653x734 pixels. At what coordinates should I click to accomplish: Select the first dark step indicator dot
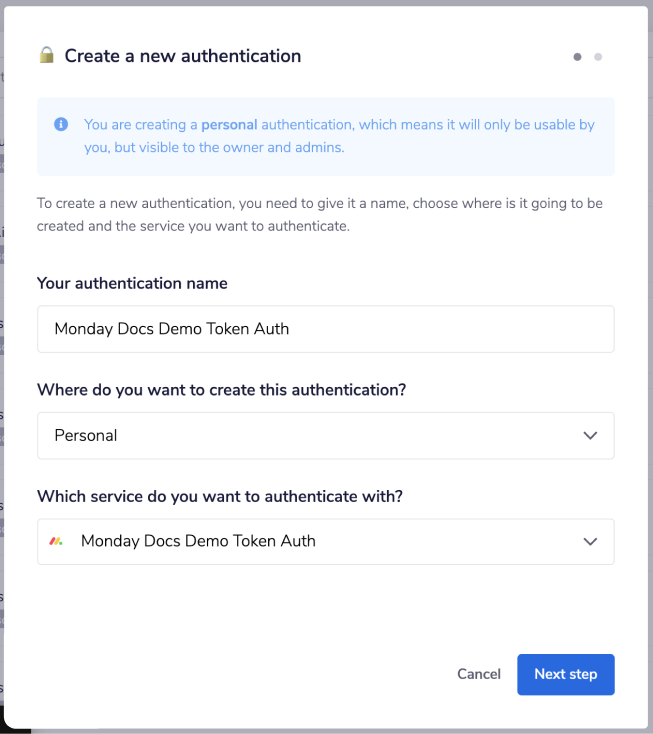click(577, 57)
